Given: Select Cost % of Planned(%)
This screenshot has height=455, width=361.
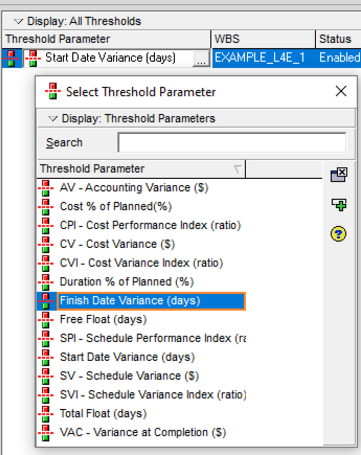Looking at the screenshot, I should (x=116, y=207).
